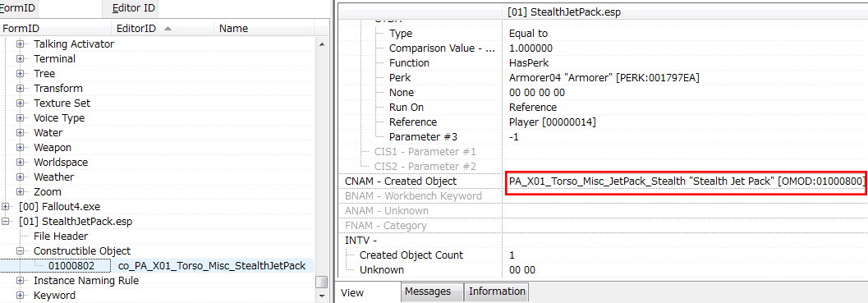The height and width of the screenshot is (303, 868).
Task: Select the Run On value Reference
Action: [532, 108]
